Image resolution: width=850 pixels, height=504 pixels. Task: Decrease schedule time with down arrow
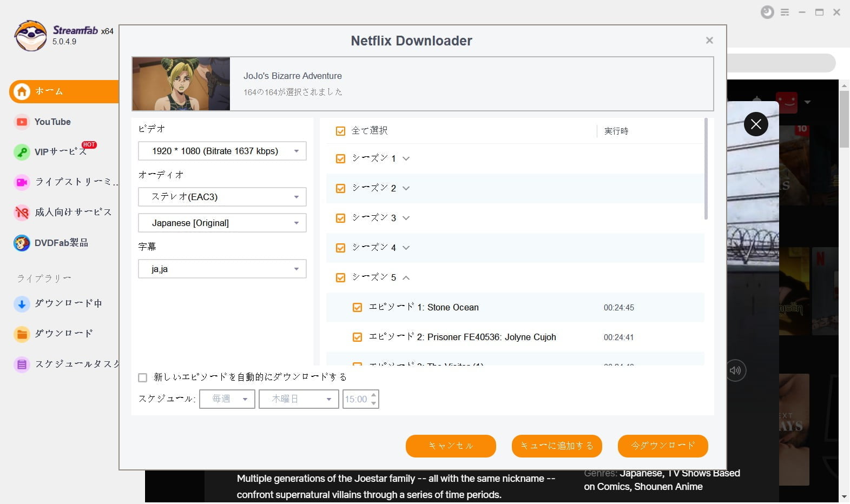pos(373,403)
